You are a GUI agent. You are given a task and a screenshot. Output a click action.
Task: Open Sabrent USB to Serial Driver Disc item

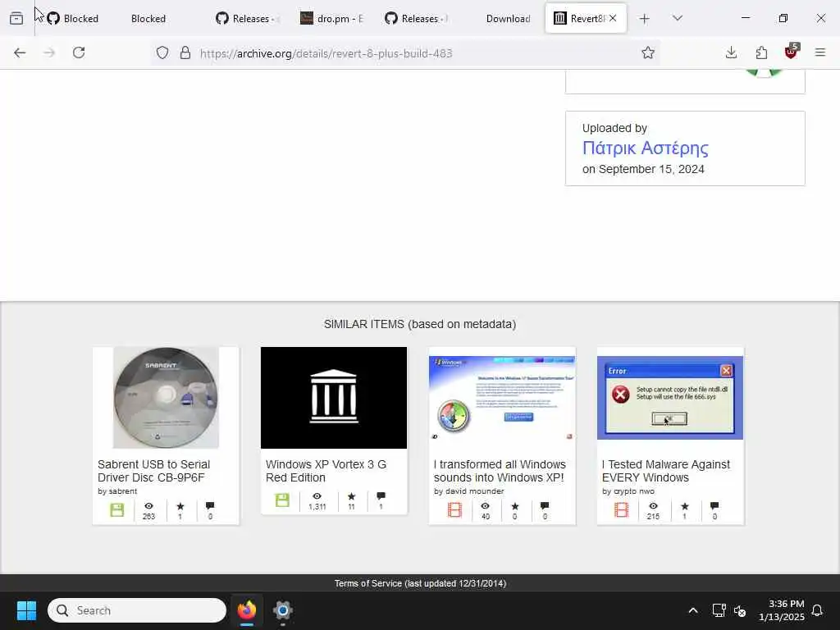(x=153, y=471)
